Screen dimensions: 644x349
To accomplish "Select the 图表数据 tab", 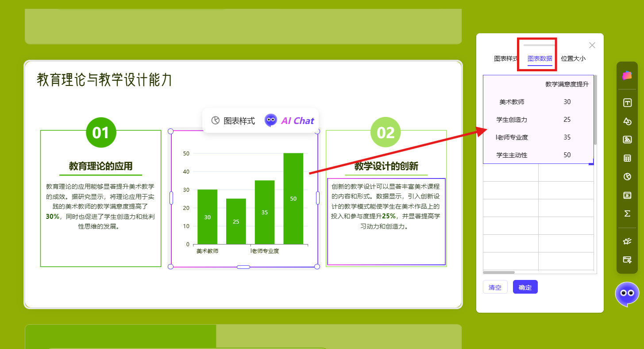I will click(x=540, y=58).
